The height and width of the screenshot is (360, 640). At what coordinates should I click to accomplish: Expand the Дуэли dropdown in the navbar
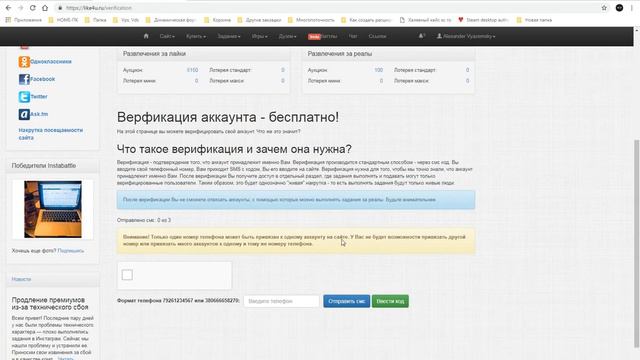click(287, 36)
